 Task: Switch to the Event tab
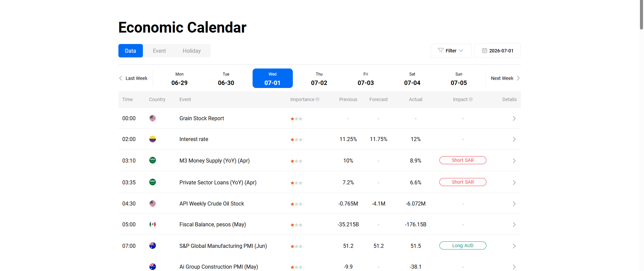click(x=159, y=51)
